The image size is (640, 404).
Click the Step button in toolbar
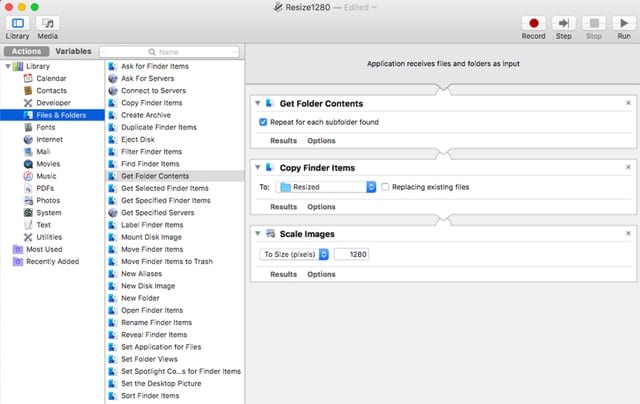564,22
